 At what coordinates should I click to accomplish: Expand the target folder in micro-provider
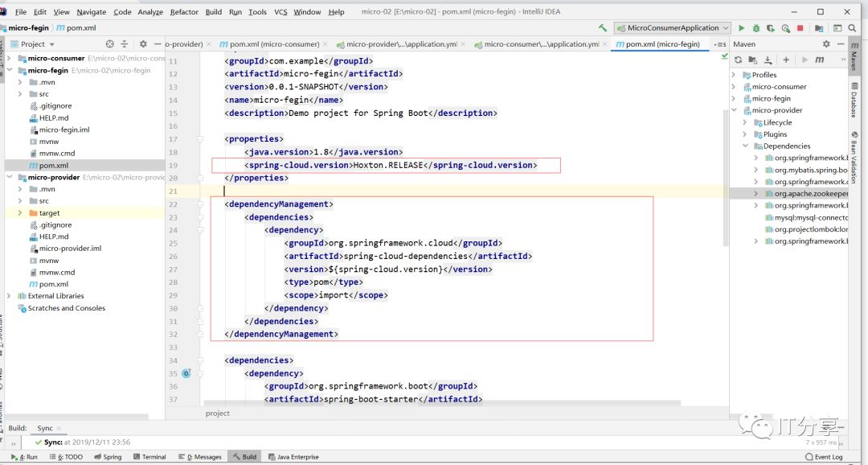pos(20,213)
